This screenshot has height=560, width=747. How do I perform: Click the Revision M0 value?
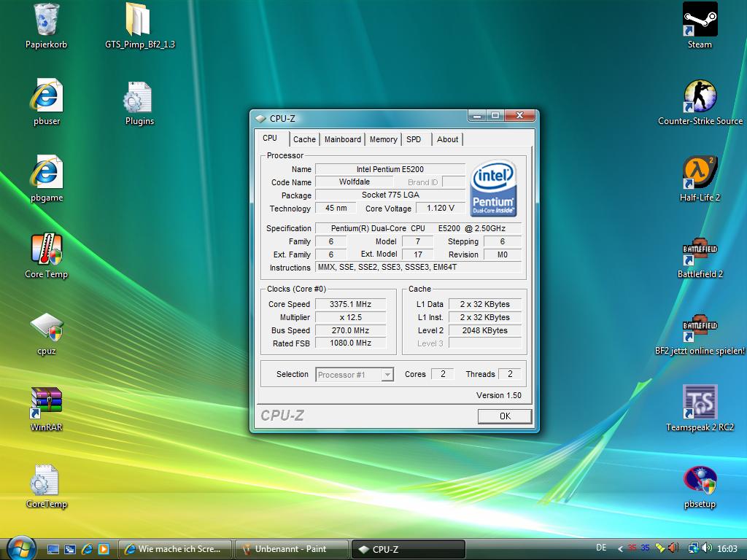(x=503, y=254)
